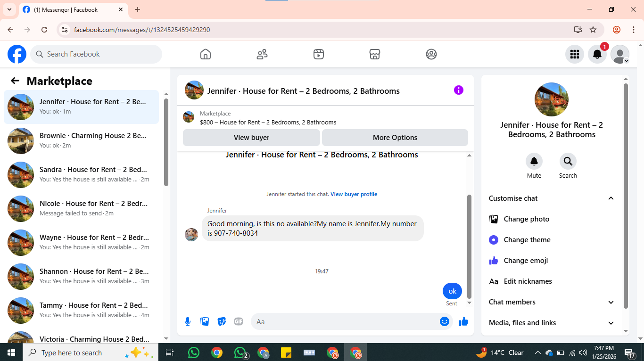Open a new browser tab

point(138,9)
